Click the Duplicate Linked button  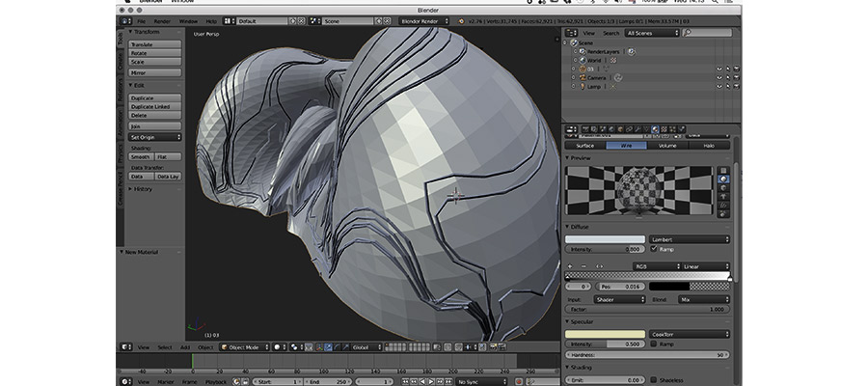155,107
